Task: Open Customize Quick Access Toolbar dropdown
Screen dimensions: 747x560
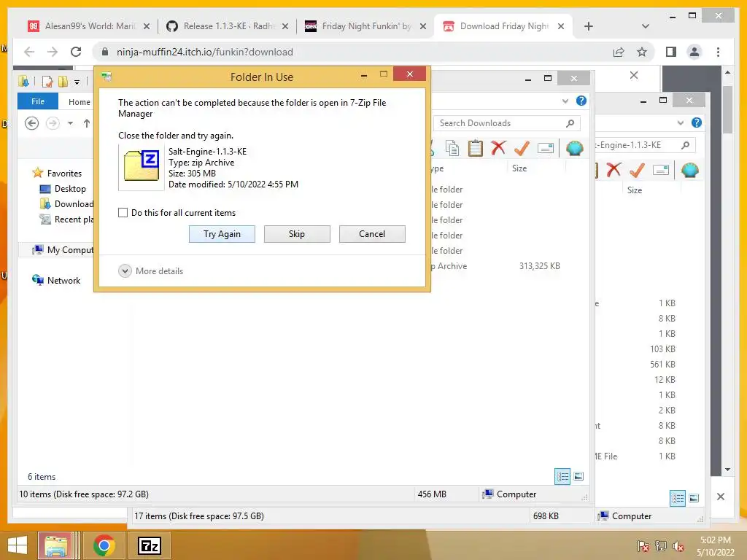Action: [77, 82]
